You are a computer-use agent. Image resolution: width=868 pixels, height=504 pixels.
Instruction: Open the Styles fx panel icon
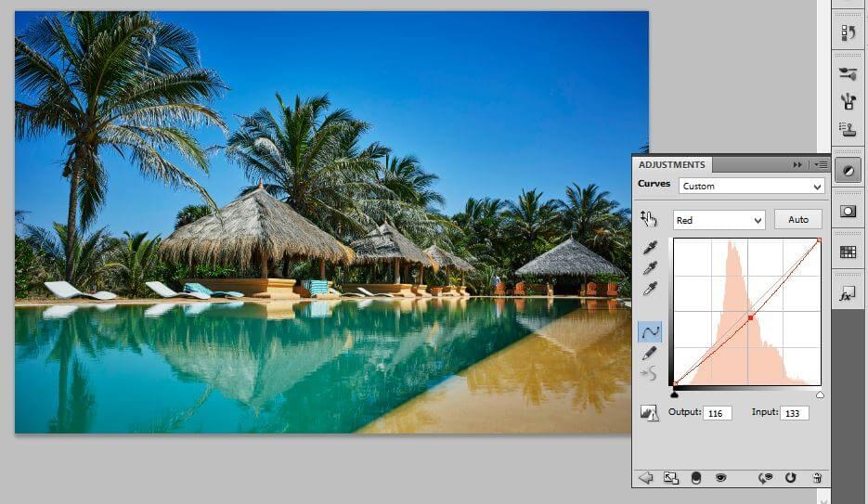[x=848, y=294]
